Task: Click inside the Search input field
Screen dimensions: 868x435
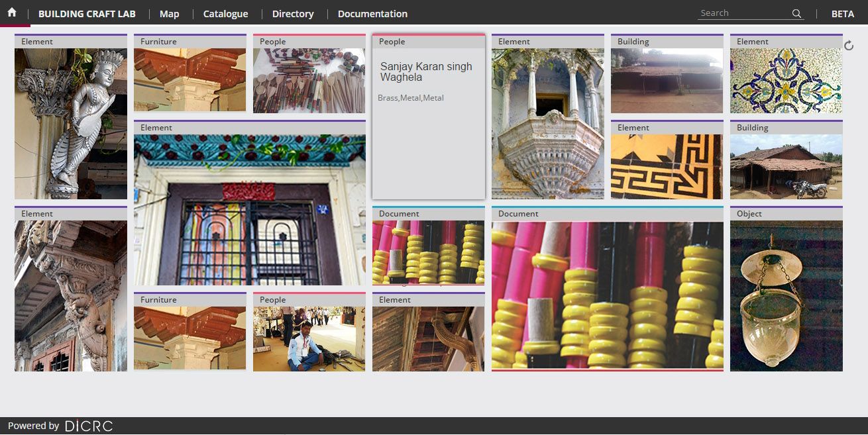Action: coord(742,12)
